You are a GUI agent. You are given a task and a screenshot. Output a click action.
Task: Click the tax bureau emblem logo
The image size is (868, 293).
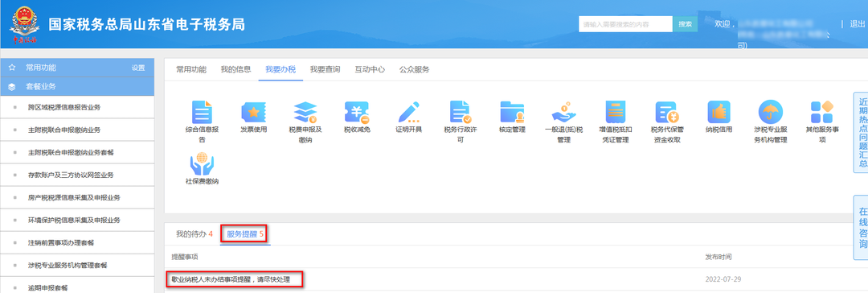pyautogui.click(x=25, y=24)
